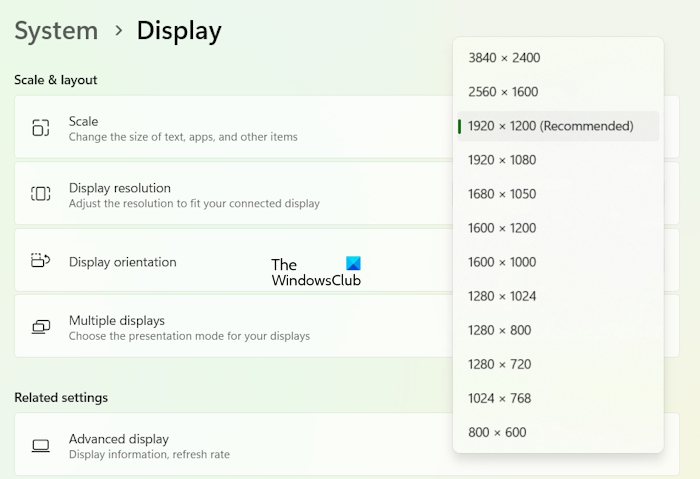Select 1920 × 1200 (Recommended) option
Image resolution: width=700 pixels, height=479 pixels.
[x=551, y=126]
